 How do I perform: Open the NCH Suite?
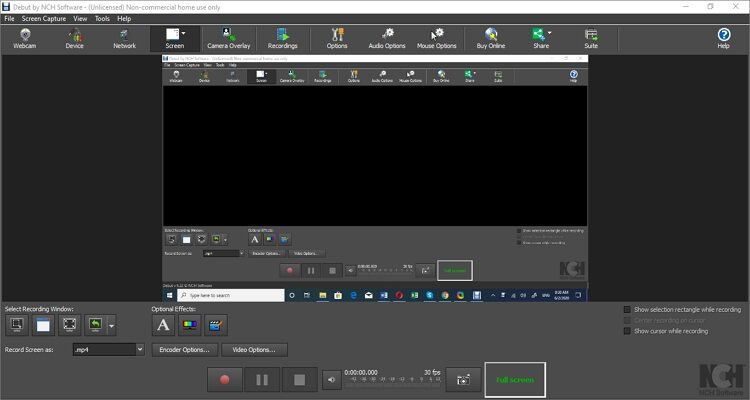pos(591,39)
